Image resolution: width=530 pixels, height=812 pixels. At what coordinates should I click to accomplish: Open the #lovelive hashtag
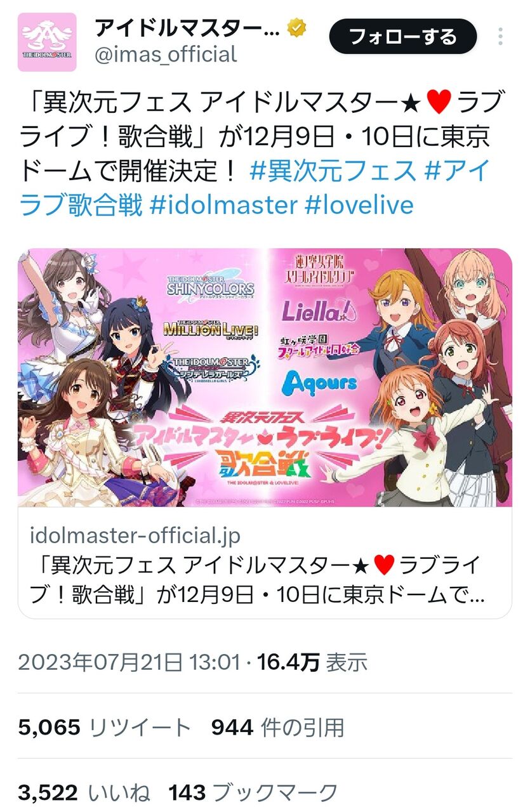point(359,205)
